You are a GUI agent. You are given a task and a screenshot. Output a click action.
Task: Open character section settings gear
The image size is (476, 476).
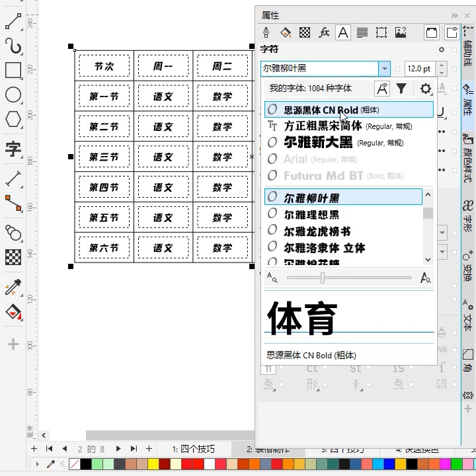coord(442,50)
